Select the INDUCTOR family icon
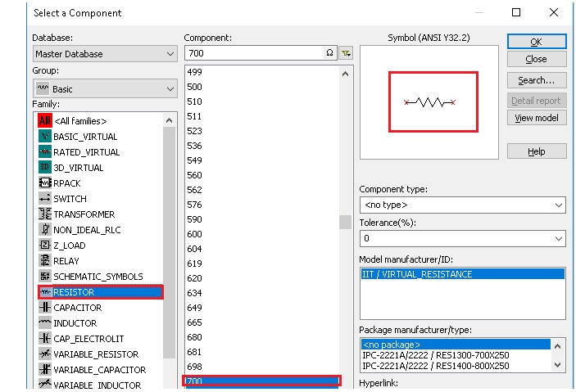Image resolution: width=576 pixels, height=392 pixels. [45, 322]
